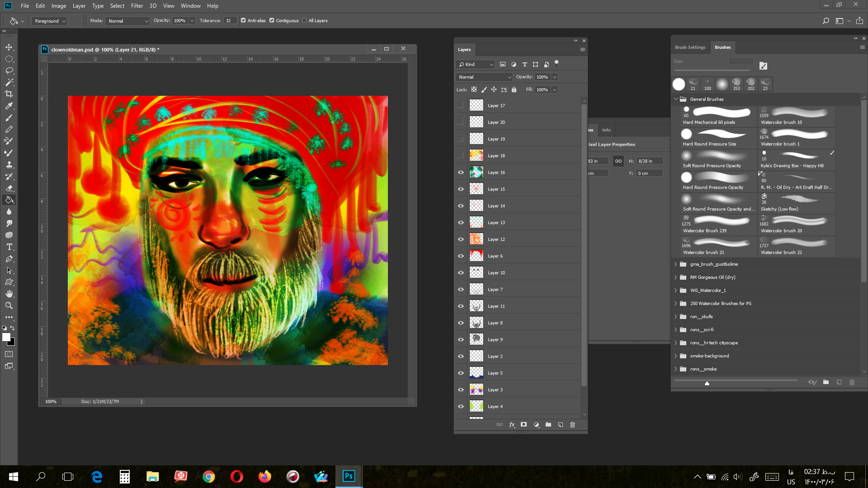Open layer Fill dropdown arrow
Viewport: 868px width, 488px height.
pyautogui.click(x=555, y=90)
